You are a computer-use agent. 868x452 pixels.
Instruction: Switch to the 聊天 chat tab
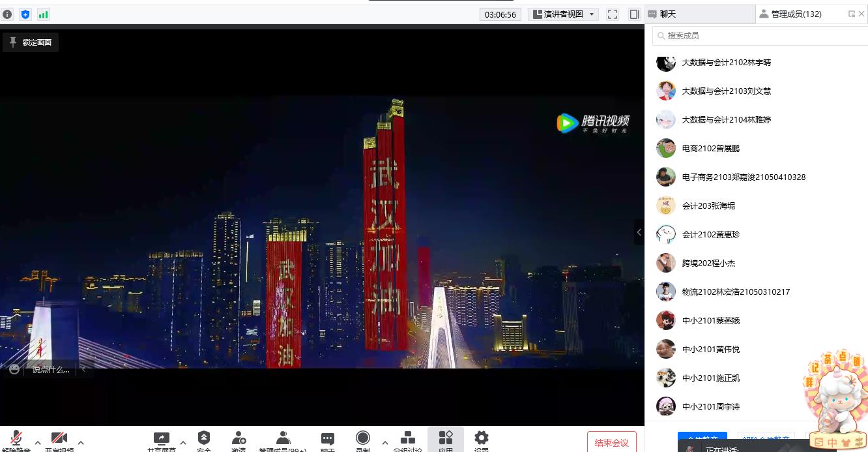click(697, 14)
